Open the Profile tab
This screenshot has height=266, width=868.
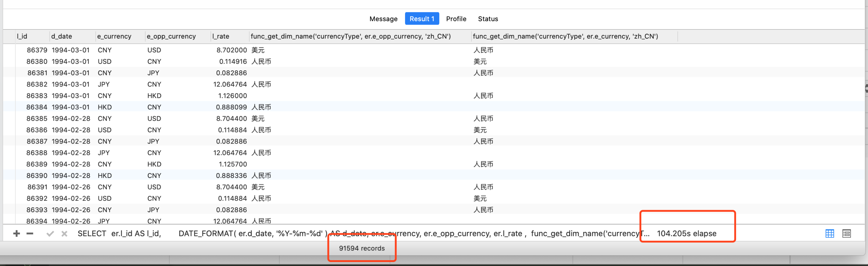(x=456, y=19)
